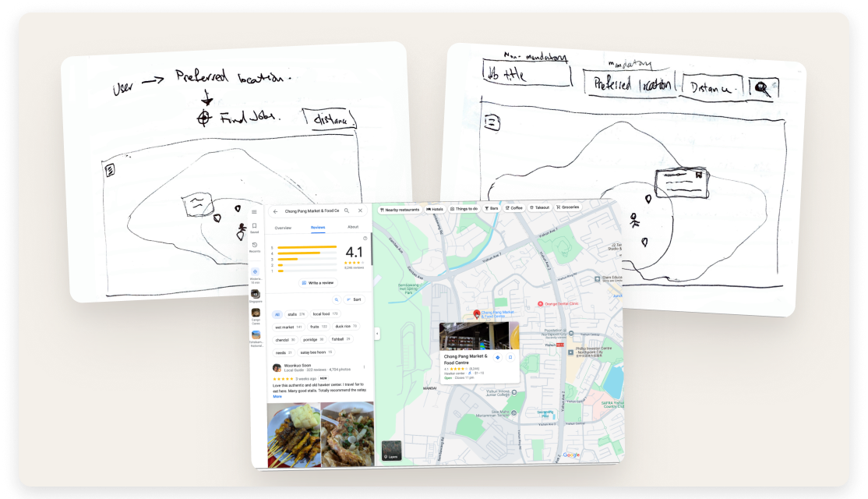Open the rating help question-mark icon

tap(365, 238)
